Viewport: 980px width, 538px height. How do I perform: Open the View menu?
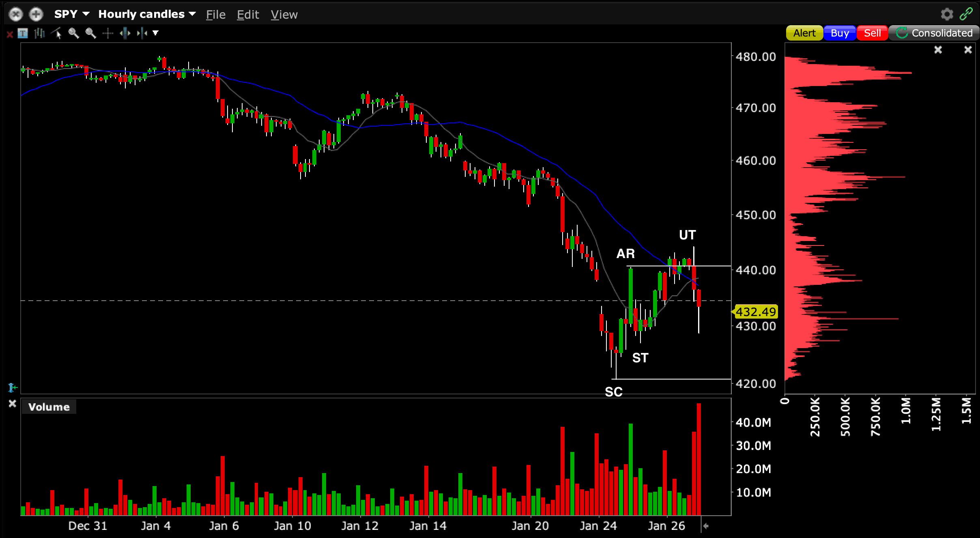pos(284,15)
